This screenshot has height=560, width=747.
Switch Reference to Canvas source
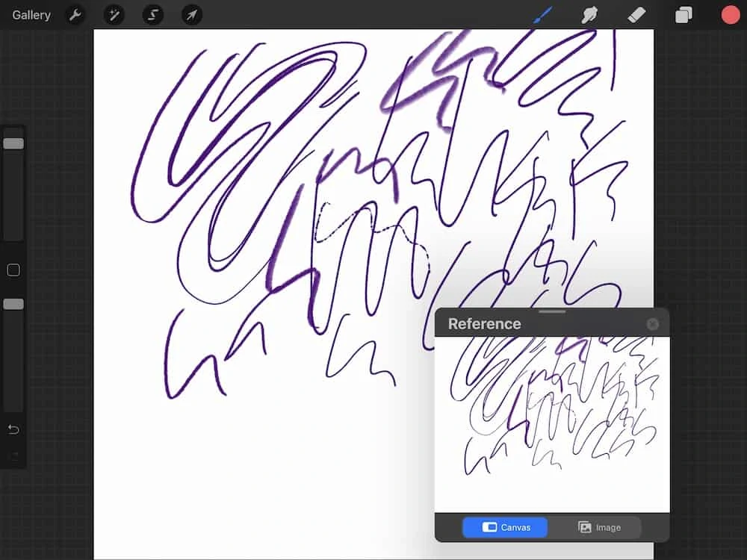[x=505, y=527]
